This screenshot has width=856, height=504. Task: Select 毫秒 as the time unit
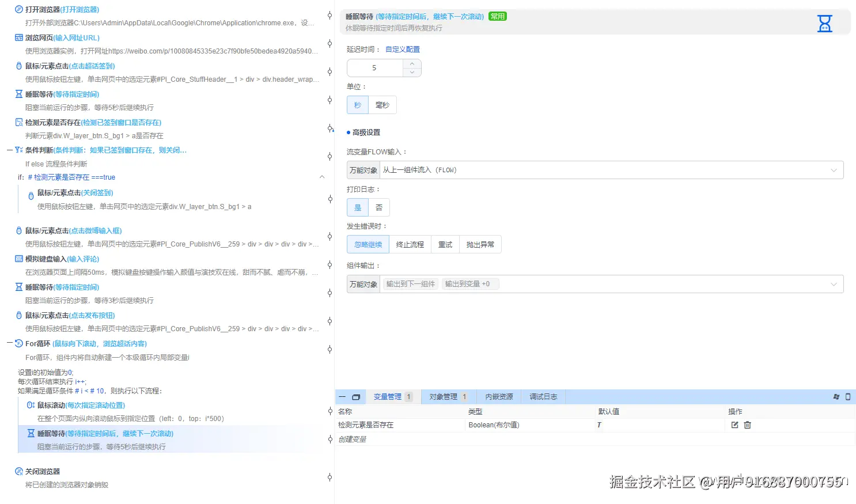click(382, 105)
